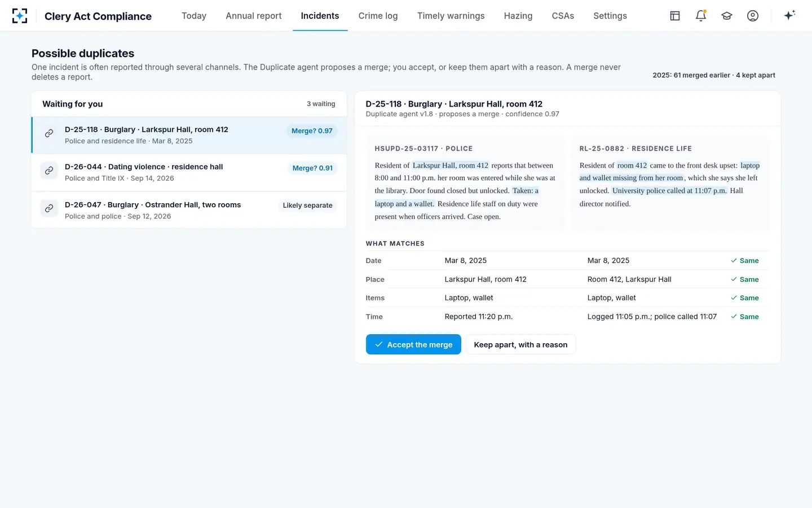Click link icon beside D-26-044 Dating violence
This screenshot has height=508, width=812.
[49, 170]
